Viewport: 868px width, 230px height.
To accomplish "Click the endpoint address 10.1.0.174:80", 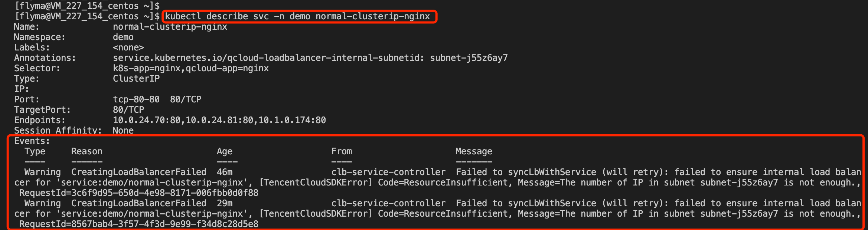I will point(292,121).
